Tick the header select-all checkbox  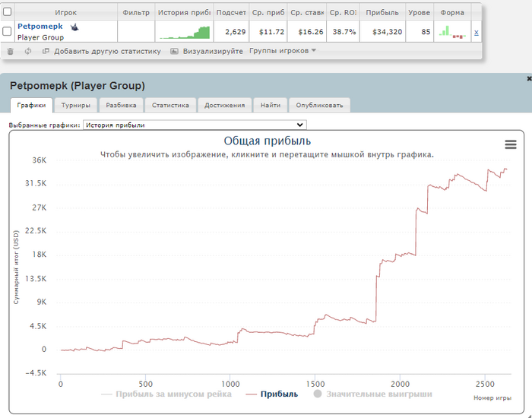click(x=7, y=12)
